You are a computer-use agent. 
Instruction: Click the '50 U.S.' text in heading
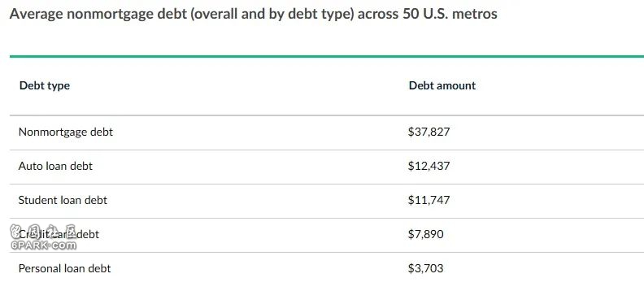[x=425, y=14]
